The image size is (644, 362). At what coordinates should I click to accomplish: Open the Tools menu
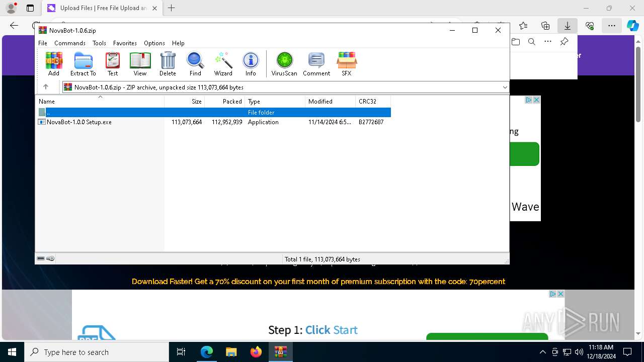pos(99,43)
